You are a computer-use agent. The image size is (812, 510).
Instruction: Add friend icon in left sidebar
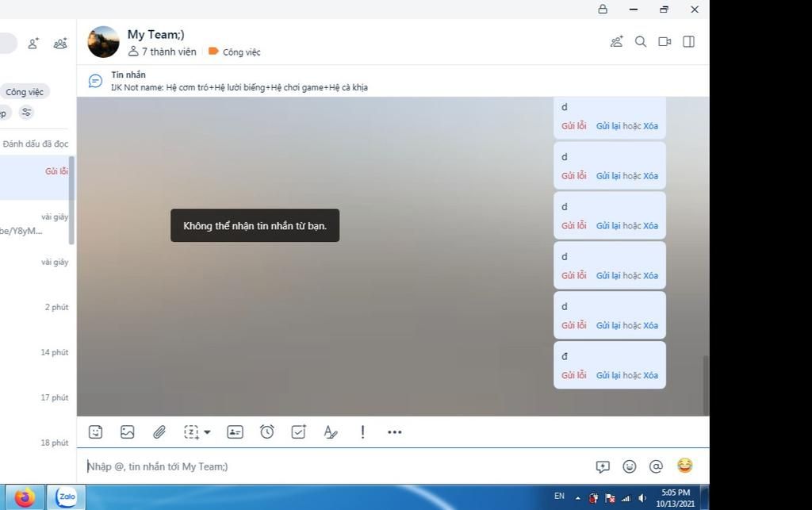tap(33, 44)
